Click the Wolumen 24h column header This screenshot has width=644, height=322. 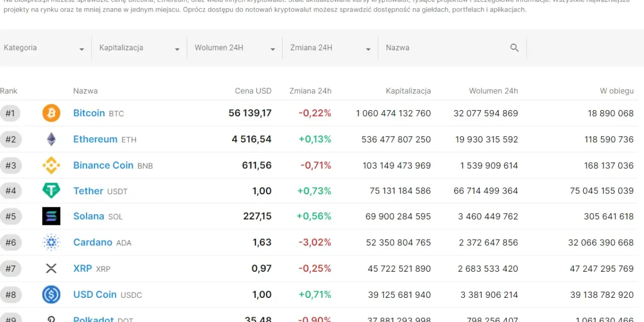coord(494,91)
